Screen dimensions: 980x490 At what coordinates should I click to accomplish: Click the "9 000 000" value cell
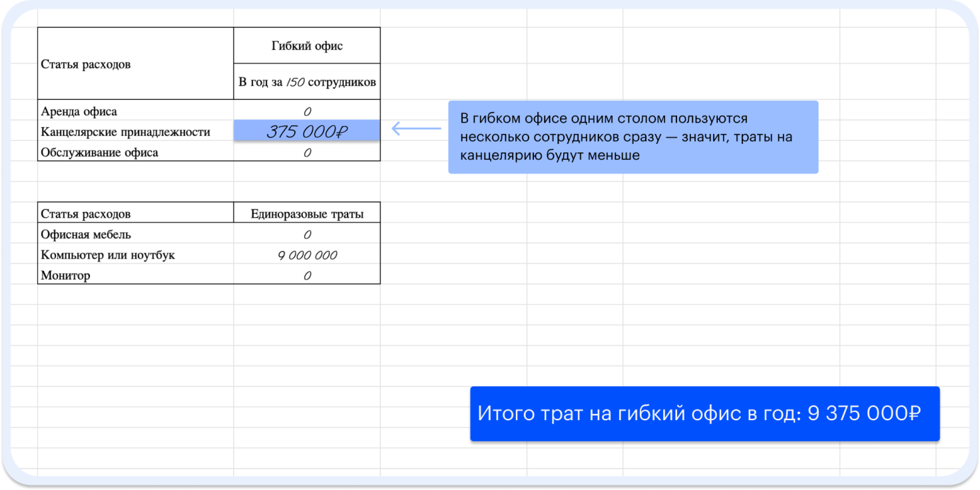[x=307, y=255]
